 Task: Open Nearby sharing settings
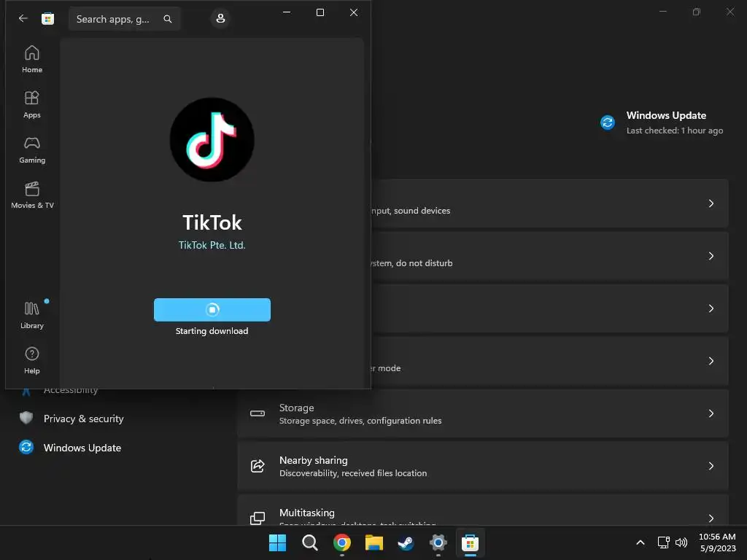click(x=483, y=466)
